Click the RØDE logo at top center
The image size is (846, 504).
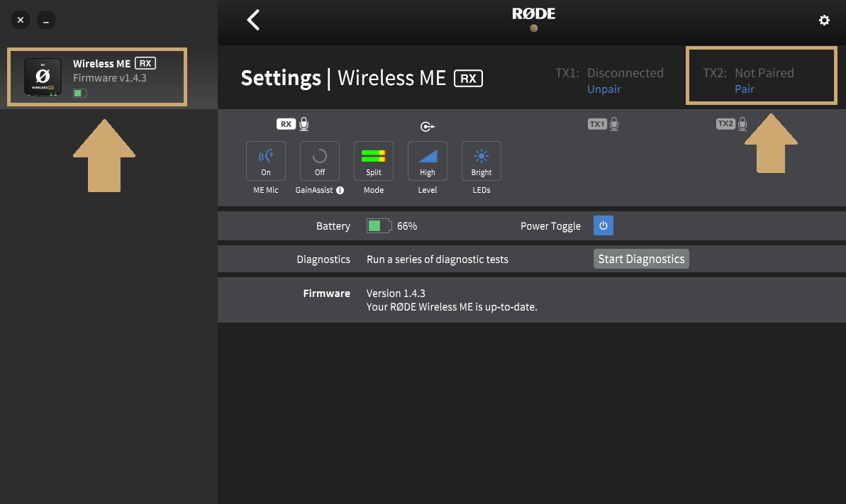click(533, 13)
